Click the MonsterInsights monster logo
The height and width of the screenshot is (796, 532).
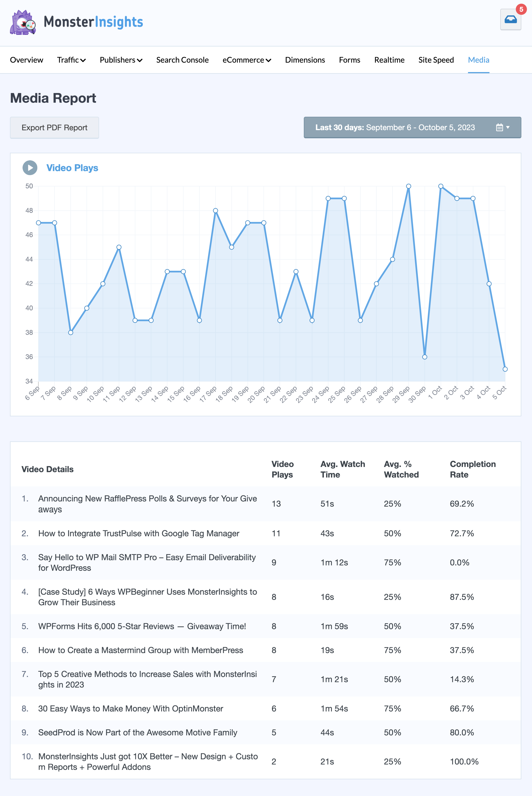(x=23, y=22)
